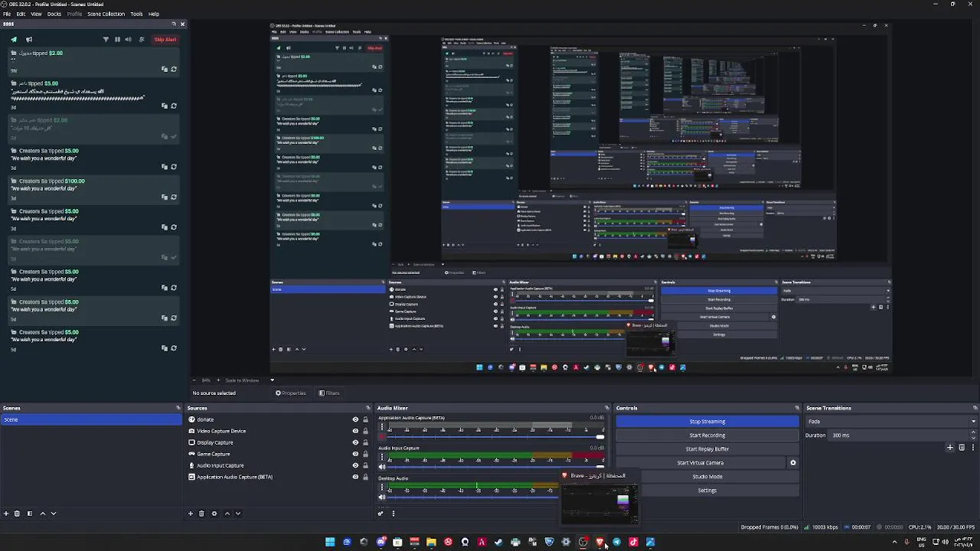
Task: Click Start Replay Buffer button
Action: (x=707, y=449)
